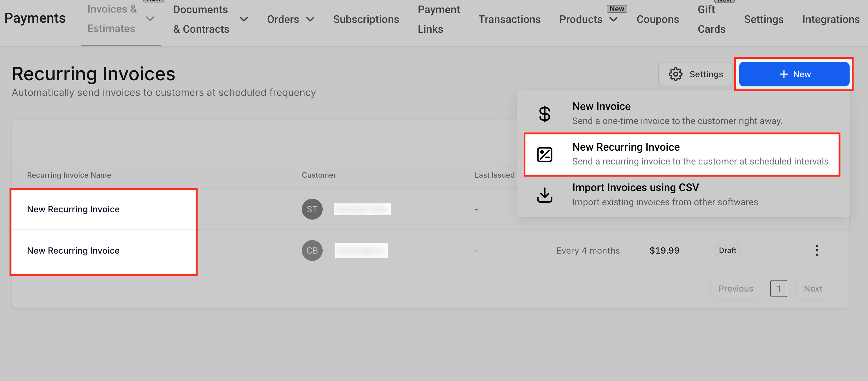Click the CB customer avatar
The width and height of the screenshot is (868, 381).
click(312, 251)
